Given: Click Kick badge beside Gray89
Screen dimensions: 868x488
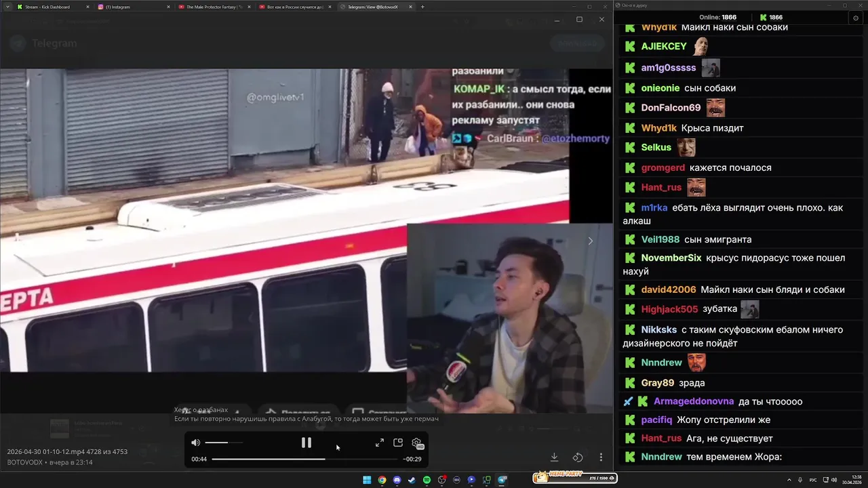Looking at the screenshot, I should (x=630, y=383).
